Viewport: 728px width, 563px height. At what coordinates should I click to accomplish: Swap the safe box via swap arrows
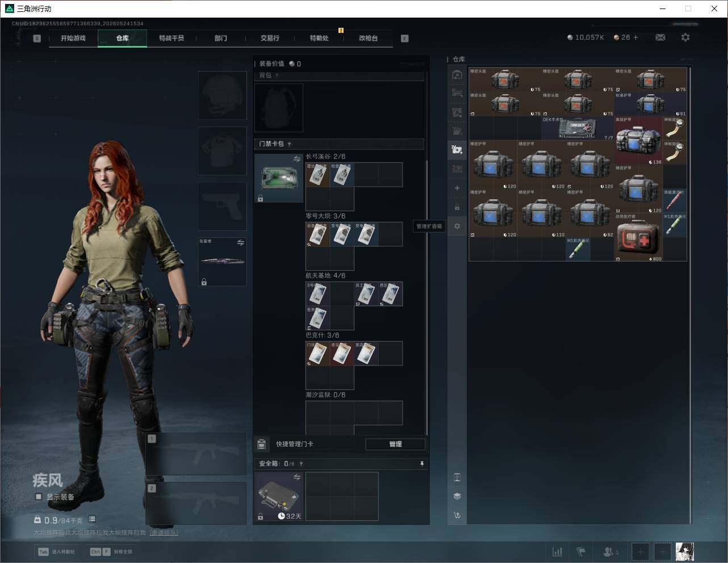[x=296, y=477]
